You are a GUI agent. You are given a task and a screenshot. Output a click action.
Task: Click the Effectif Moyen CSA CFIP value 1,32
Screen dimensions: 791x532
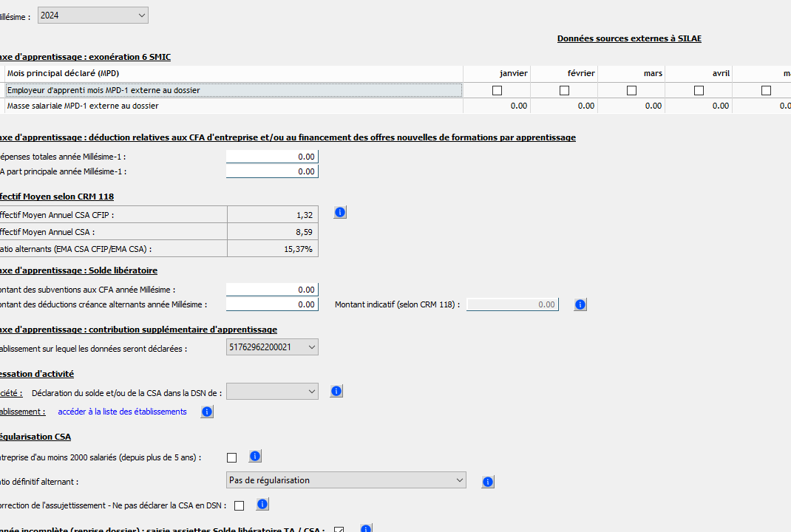tap(273, 215)
